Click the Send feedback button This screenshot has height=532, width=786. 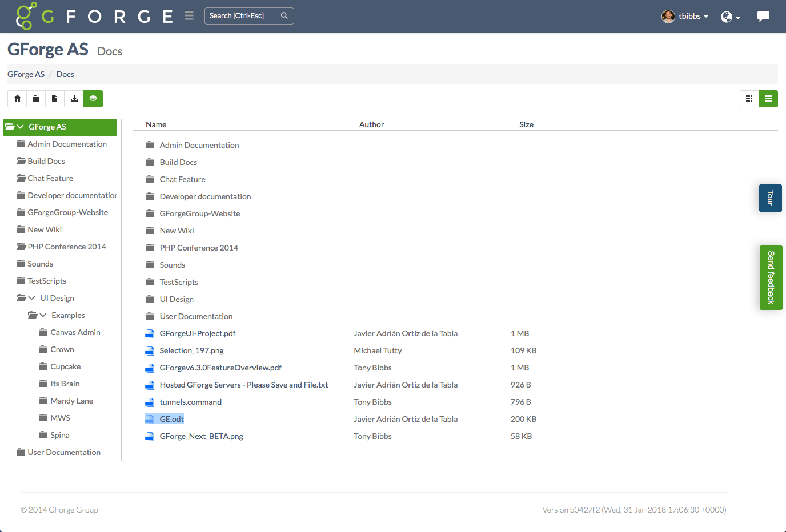(x=771, y=277)
